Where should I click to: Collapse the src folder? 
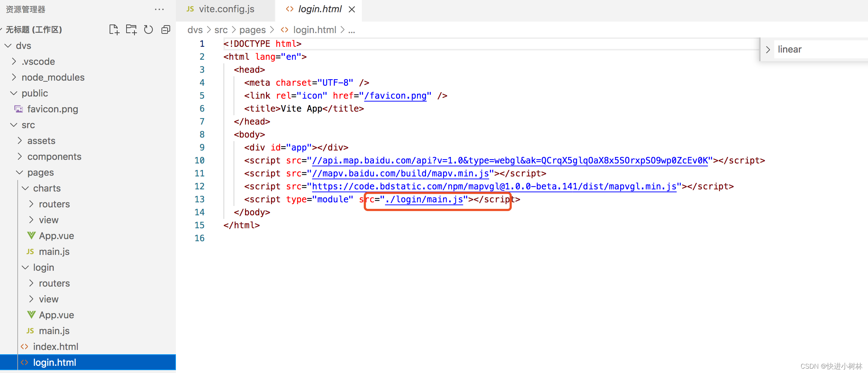coord(14,125)
